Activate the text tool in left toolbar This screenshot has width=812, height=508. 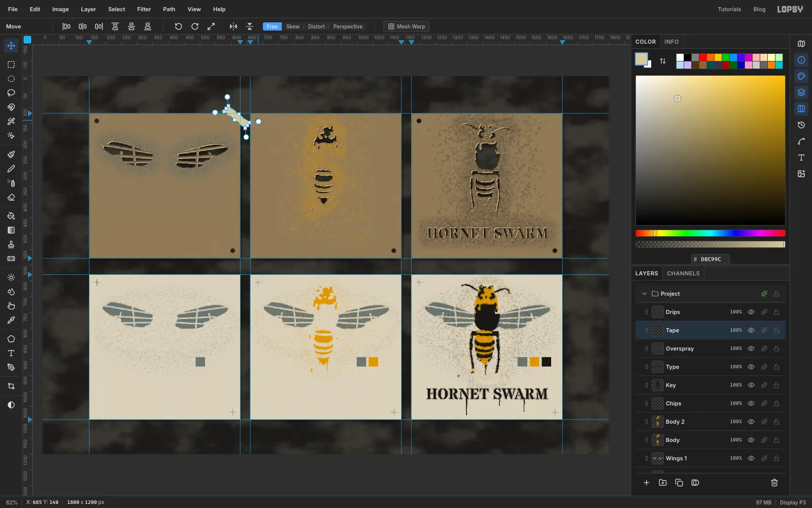click(11, 353)
